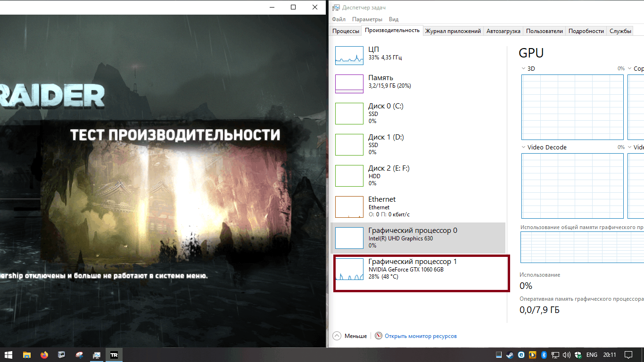
Task: Open the Windows Start menu
Action: pyautogui.click(x=8, y=354)
